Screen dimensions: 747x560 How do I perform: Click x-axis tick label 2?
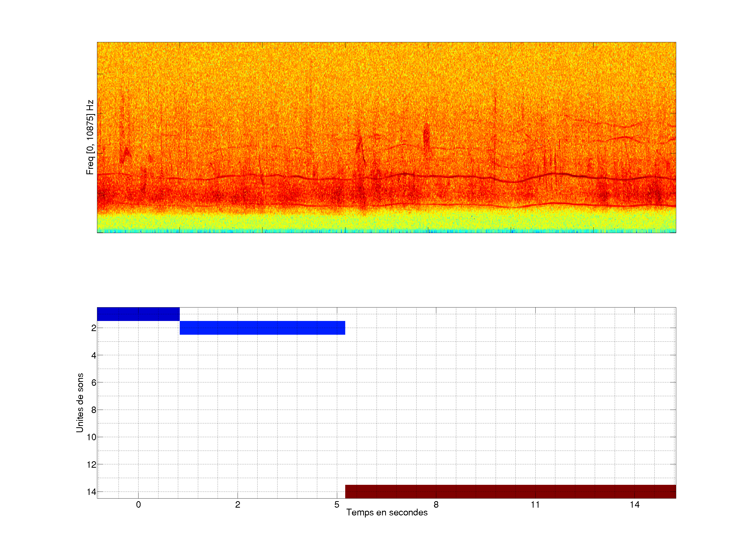[238, 505]
